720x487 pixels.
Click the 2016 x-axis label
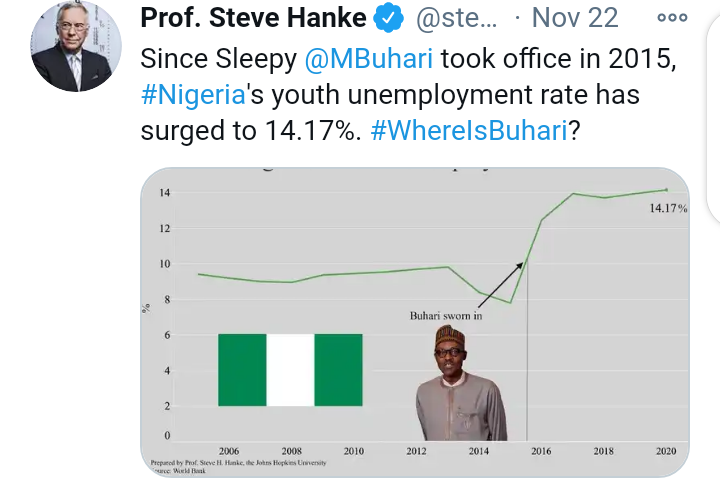[x=541, y=451]
